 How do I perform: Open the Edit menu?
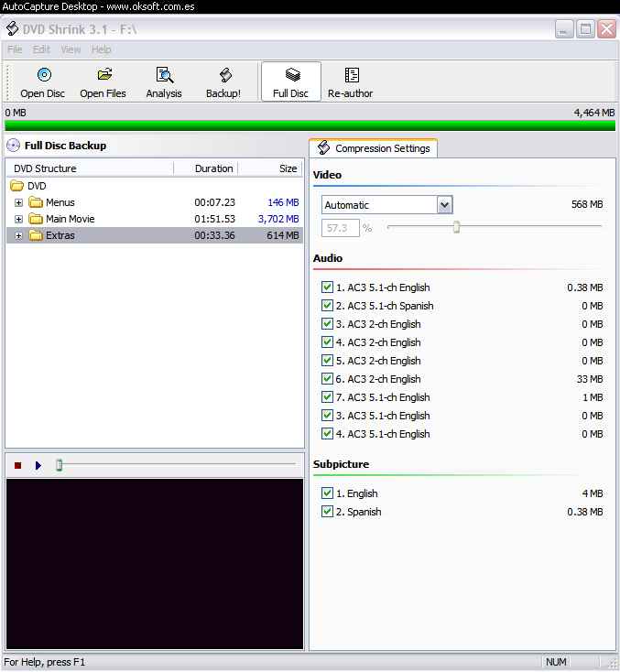tap(41, 49)
